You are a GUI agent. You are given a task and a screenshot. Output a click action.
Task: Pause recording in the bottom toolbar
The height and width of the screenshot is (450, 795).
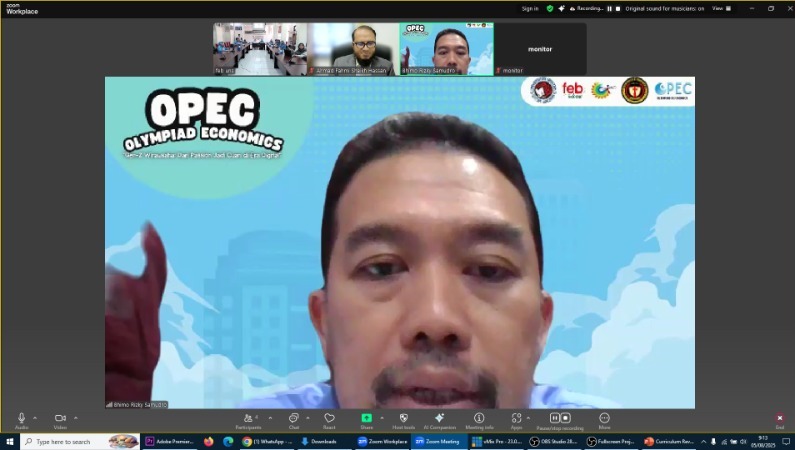555,418
